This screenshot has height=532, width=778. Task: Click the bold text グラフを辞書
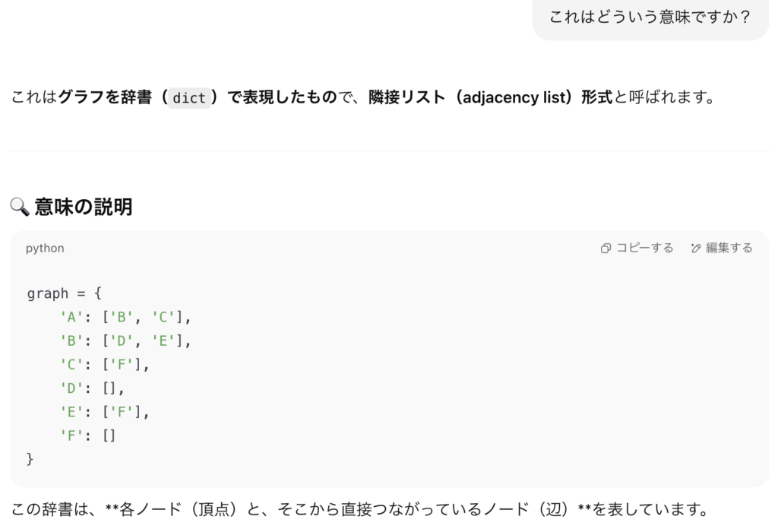click(x=105, y=97)
